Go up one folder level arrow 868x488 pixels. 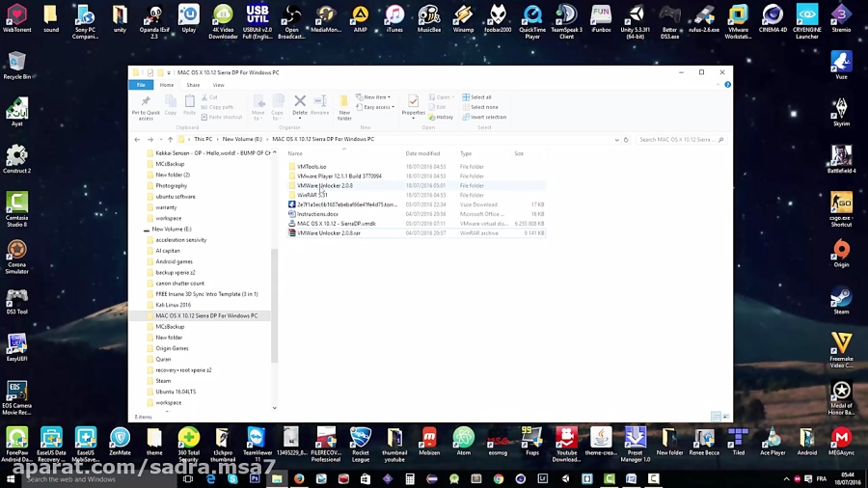pyautogui.click(x=171, y=140)
